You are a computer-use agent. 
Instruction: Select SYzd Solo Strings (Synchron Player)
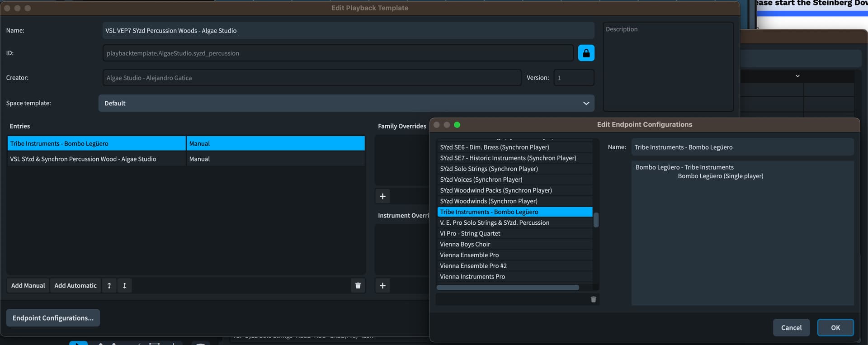[x=515, y=169]
